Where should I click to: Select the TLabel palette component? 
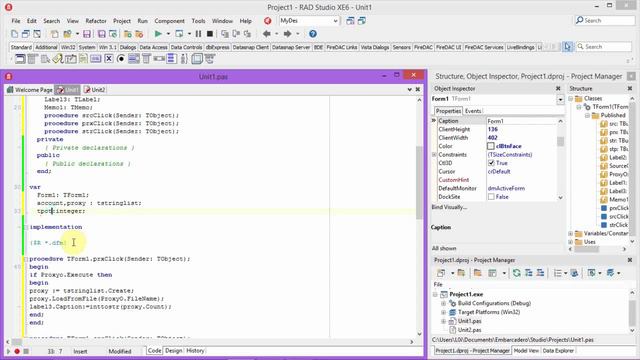(58, 59)
